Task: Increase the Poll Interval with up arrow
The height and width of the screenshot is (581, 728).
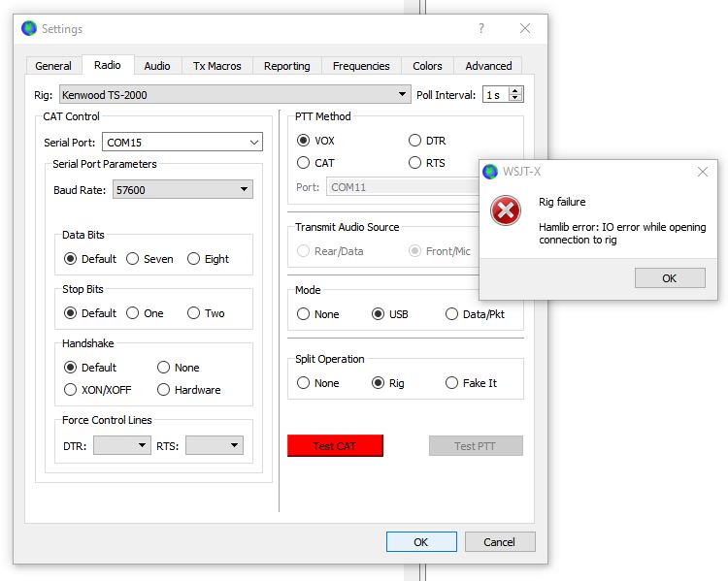Action: point(515,90)
